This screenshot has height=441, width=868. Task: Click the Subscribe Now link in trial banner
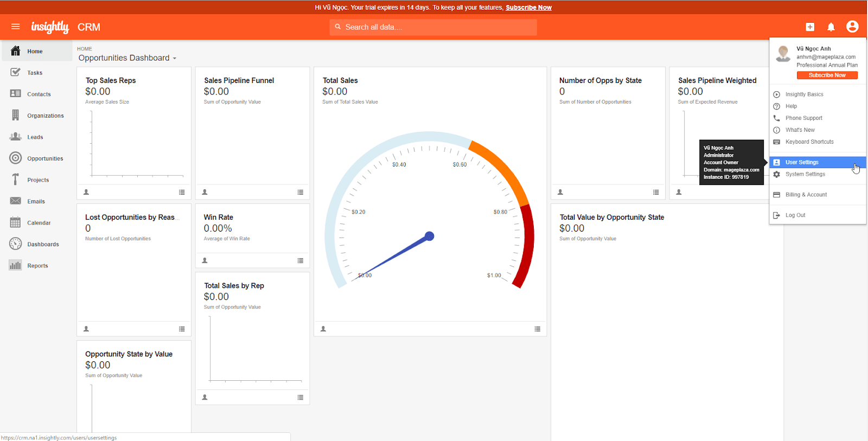(528, 8)
